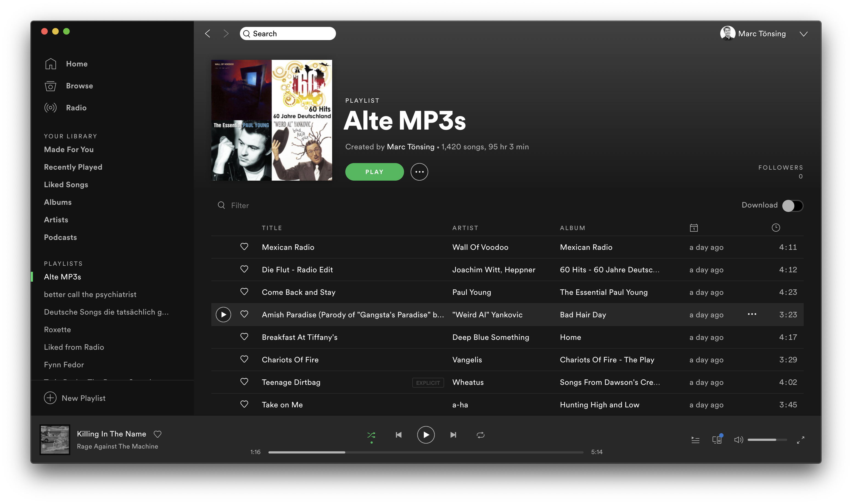The width and height of the screenshot is (852, 504).
Task: Skip to next track
Action: pyautogui.click(x=453, y=435)
